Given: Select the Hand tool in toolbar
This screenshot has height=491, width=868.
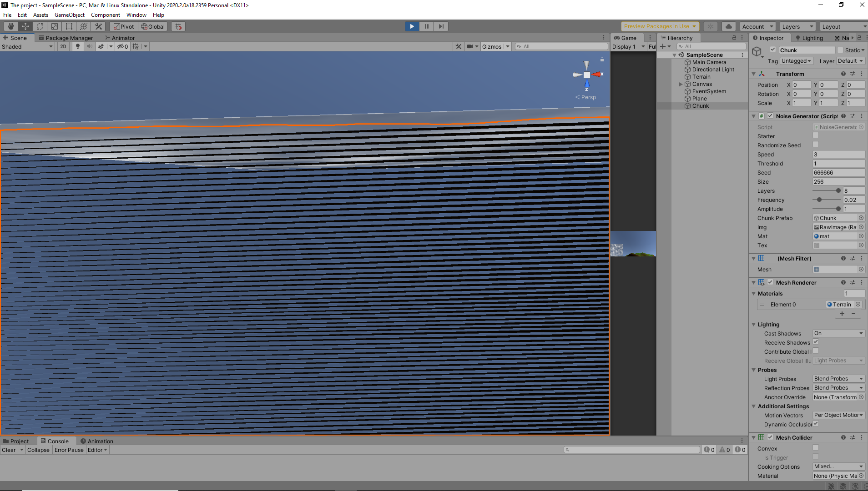Looking at the screenshot, I should 11,26.
